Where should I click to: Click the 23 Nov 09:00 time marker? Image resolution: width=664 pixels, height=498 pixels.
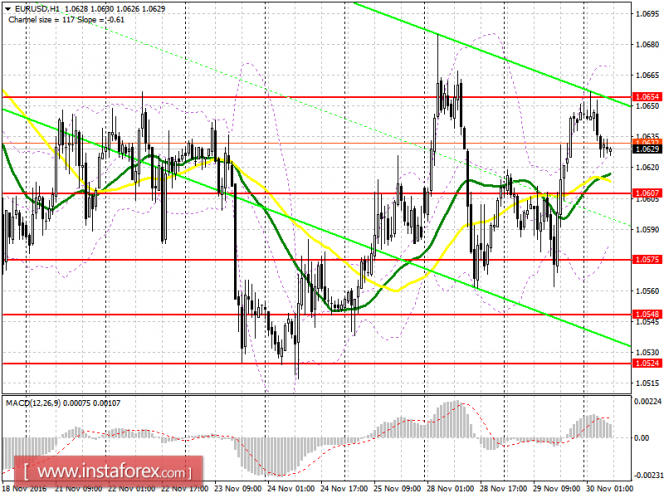tap(238, 489)
